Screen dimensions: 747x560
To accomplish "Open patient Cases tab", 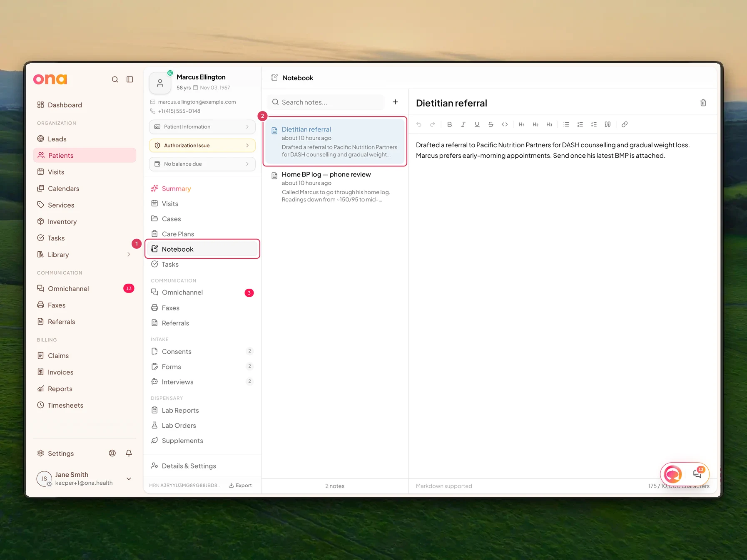I will (202, 219).
